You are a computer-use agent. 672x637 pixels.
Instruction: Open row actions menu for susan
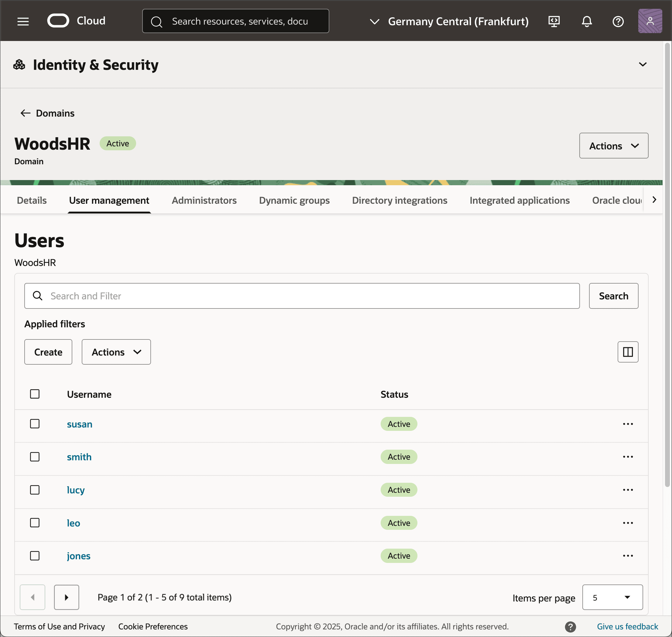coord(628,424)
